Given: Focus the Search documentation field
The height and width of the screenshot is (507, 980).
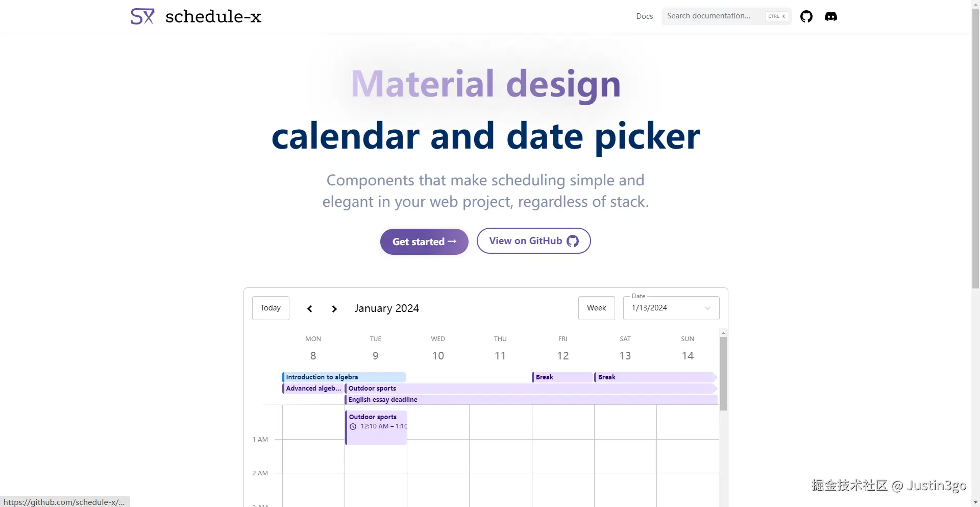Looking at the screenshot, I should 715,16.
